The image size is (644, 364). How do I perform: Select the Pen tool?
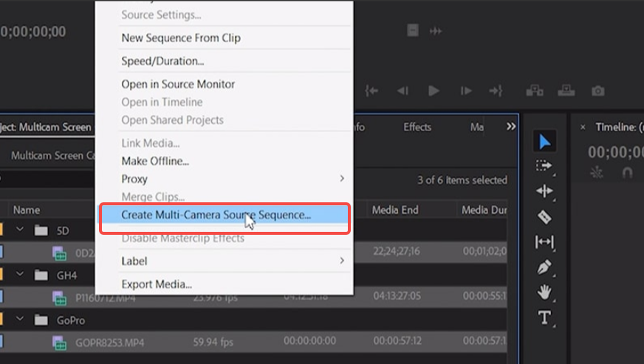click(x=544, y=267)
